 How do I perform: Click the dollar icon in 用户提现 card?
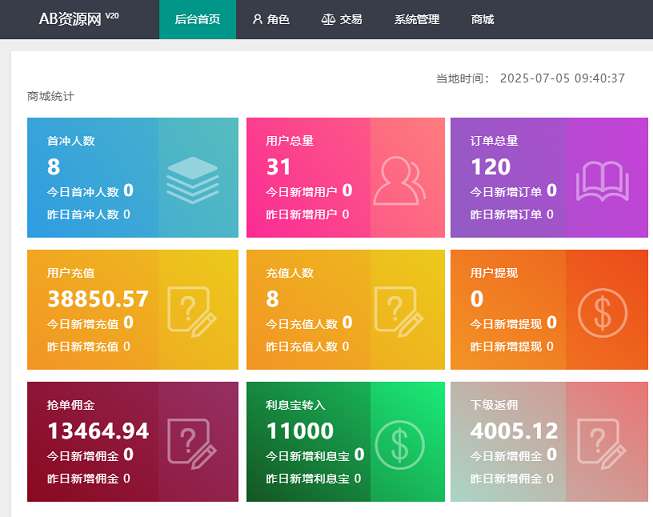(x=602, y=312)
